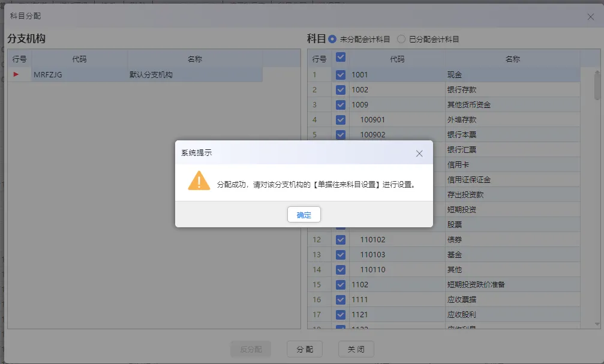This screenshot has width=604, height=364.
Task: Click the scrollbar down arrow of the subject list
Action: [597, 324]
